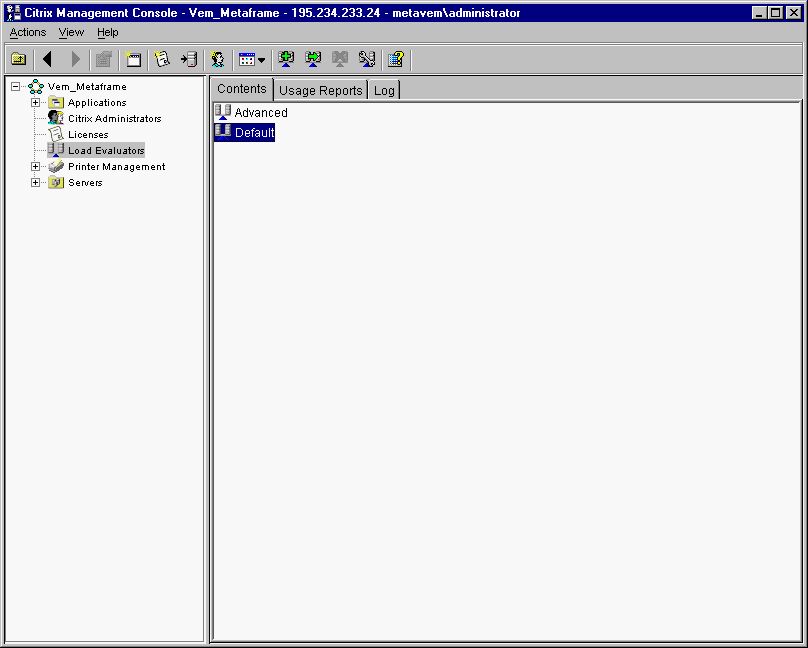Screen dimensions: 808x648
Task: Expand the Printer Management tree node
Action: [35, 166]
